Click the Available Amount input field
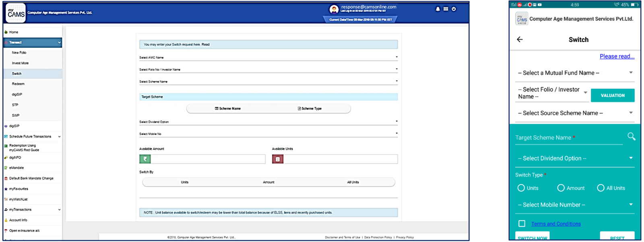Image resolution: width=644 pixels, height=242 pixels. click(208, 159)
